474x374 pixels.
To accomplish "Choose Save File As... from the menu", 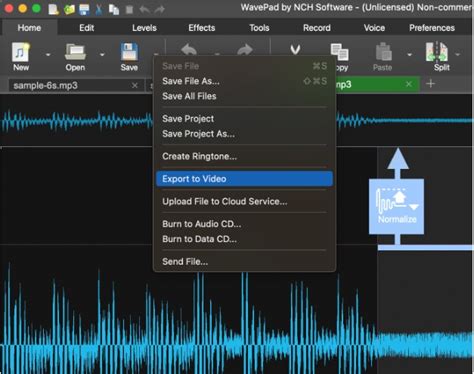I will pos(244,81).
